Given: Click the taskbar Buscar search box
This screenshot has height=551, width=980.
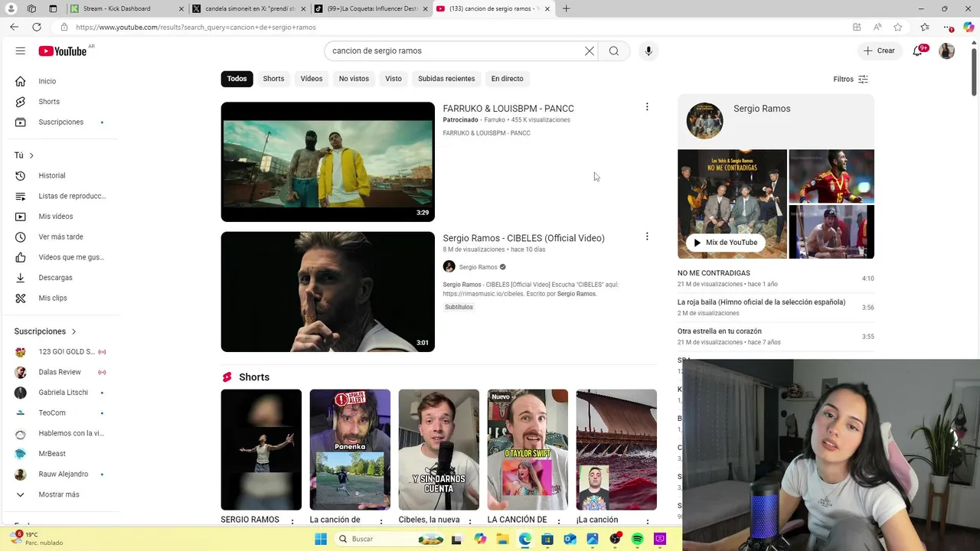Looking at the screenshot, I should coord(391,539).
